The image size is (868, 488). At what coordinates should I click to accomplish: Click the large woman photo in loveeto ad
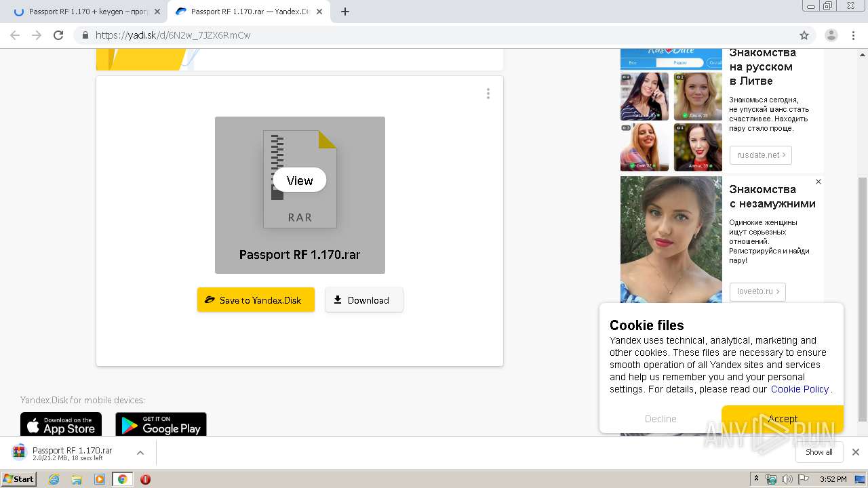pos(671,239)
